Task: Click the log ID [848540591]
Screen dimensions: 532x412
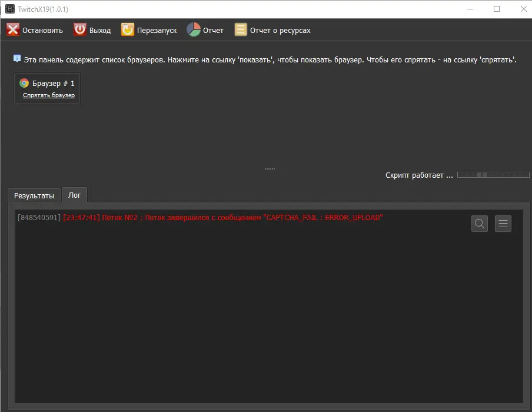Action: 39,218
